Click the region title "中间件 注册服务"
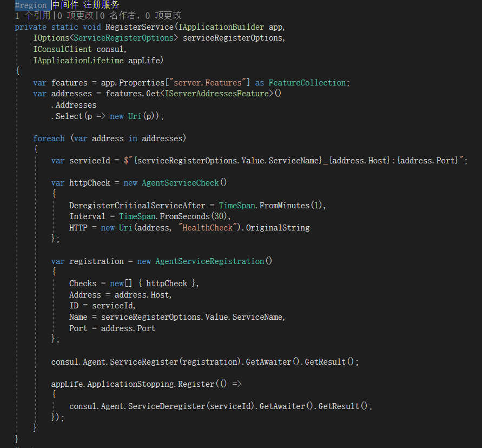This screenshot has width=482, height=448. (85, 5)
